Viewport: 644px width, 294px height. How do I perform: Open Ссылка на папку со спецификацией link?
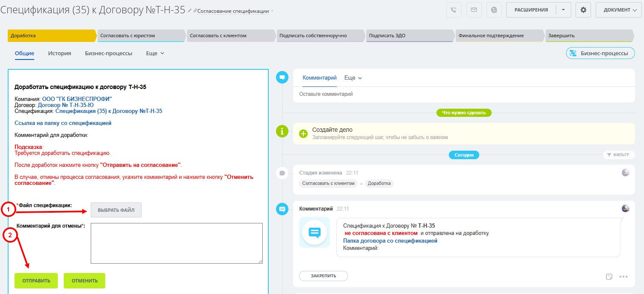pos(63,123)
